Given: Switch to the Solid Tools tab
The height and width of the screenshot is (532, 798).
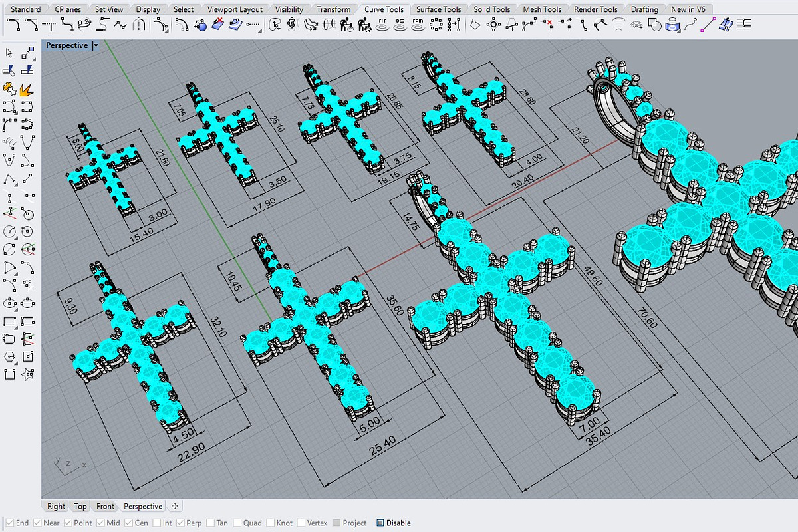Looking at the screenshot, I should (492, 9).
